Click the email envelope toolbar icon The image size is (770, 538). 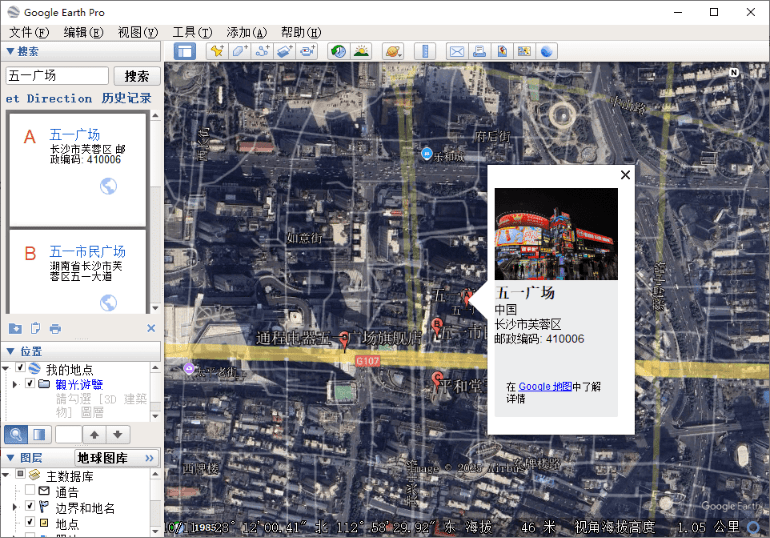[457, 51]
